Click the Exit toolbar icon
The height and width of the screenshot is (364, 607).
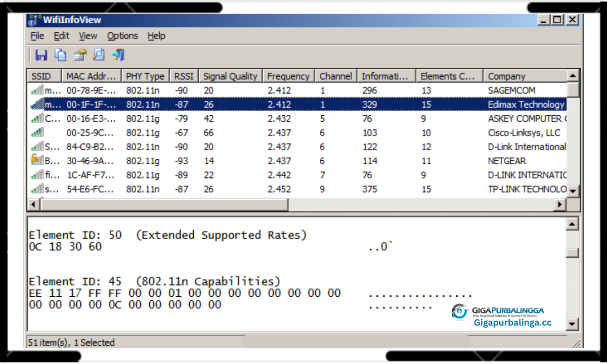point(118,55)
